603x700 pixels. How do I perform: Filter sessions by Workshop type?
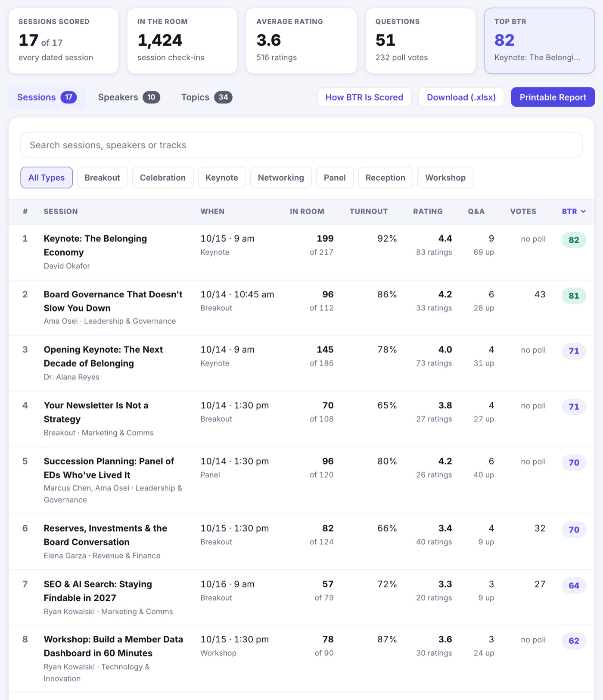tap(445, 178)
